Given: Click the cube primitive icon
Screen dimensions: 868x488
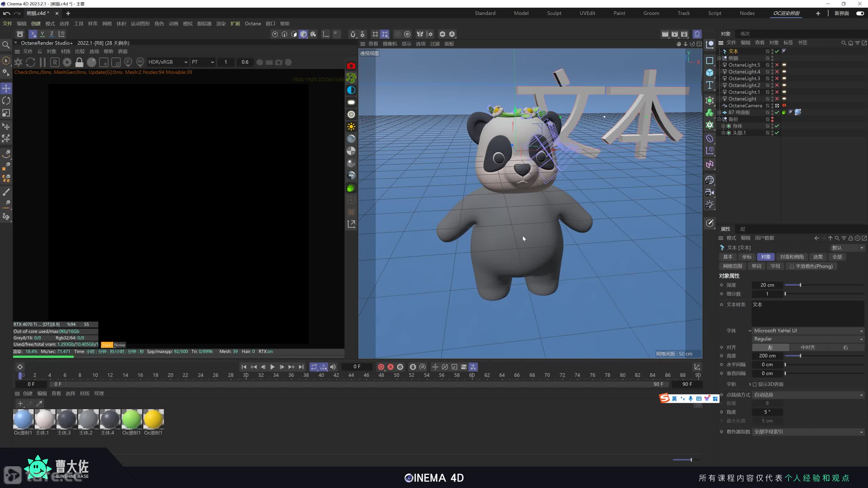Looking at the screenshot, I should coord(710,73).
